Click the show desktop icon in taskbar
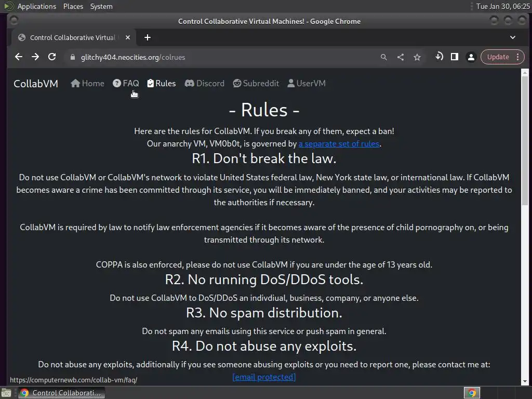 tap(6, 393)
